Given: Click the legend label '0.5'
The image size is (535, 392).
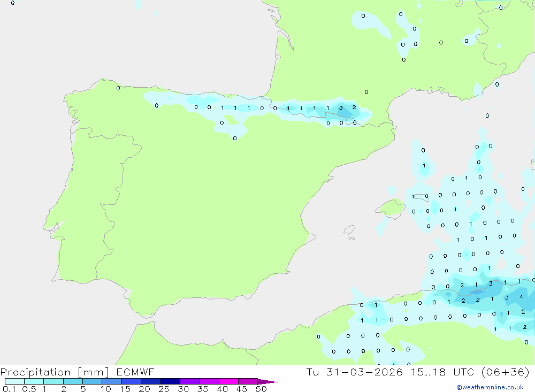Looking at the screenshot, I should (29, 389).
